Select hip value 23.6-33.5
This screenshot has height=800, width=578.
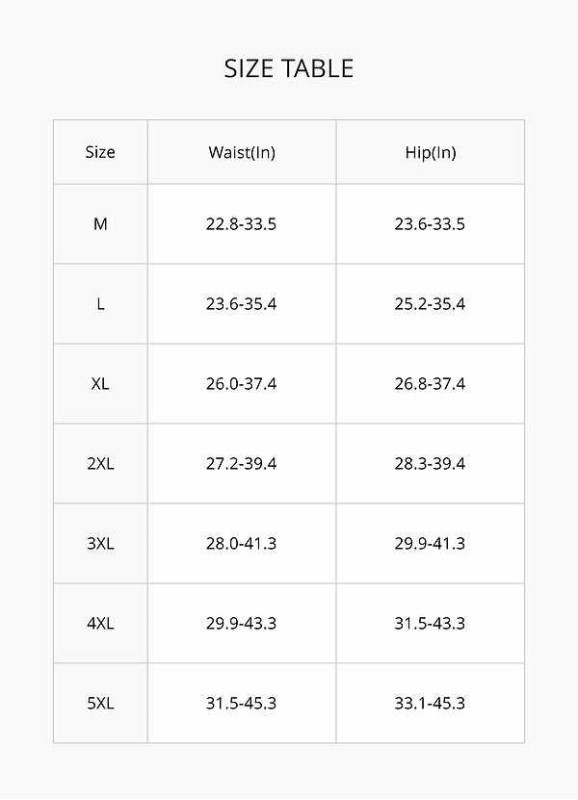pyautogui.click(x=430, y=224)
